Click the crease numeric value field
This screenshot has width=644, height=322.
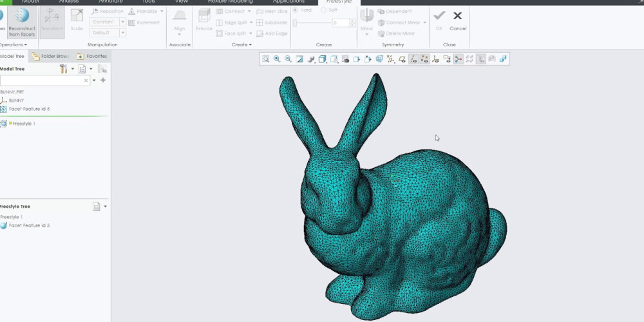click(x=341, y=23)
